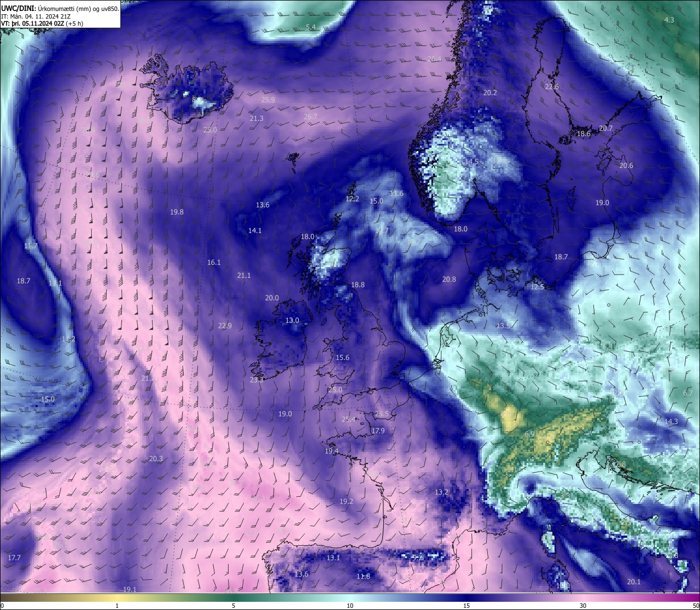Click the 14.1 value in the North Atlantic
This screenshot has width=700, height=610.
coord(255,231)
